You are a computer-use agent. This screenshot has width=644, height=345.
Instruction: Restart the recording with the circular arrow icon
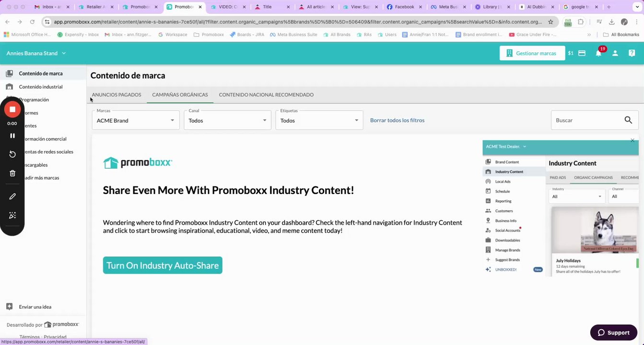tap(12, 154)
